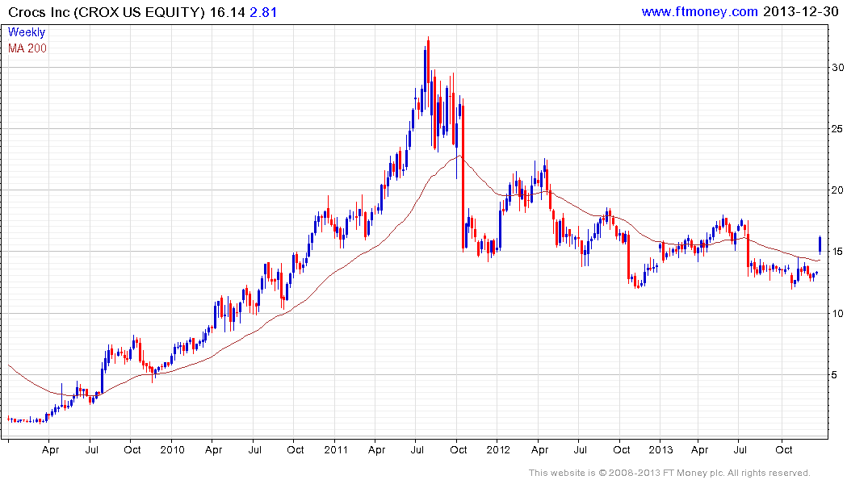This screenshot has height=484, width=868.
Task: Click the first 'Apr' label before 2010
Action: [50, 449]
